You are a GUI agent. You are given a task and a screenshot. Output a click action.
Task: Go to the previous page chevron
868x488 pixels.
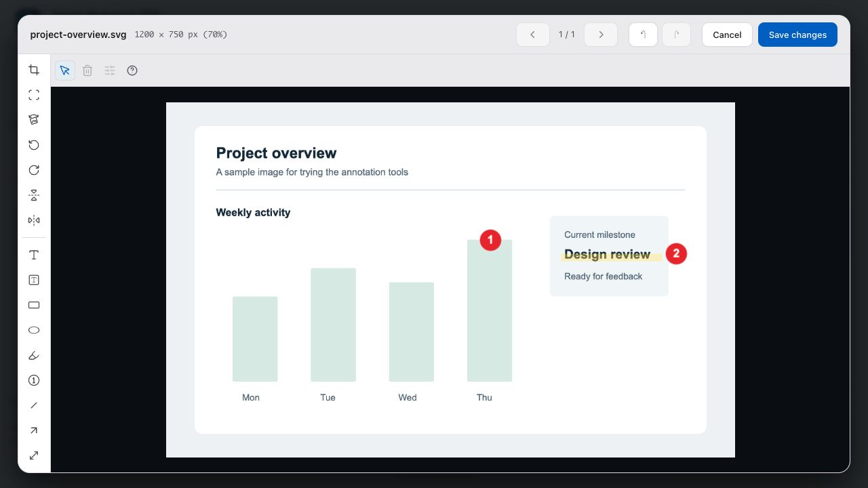click(x=533, y=35)
